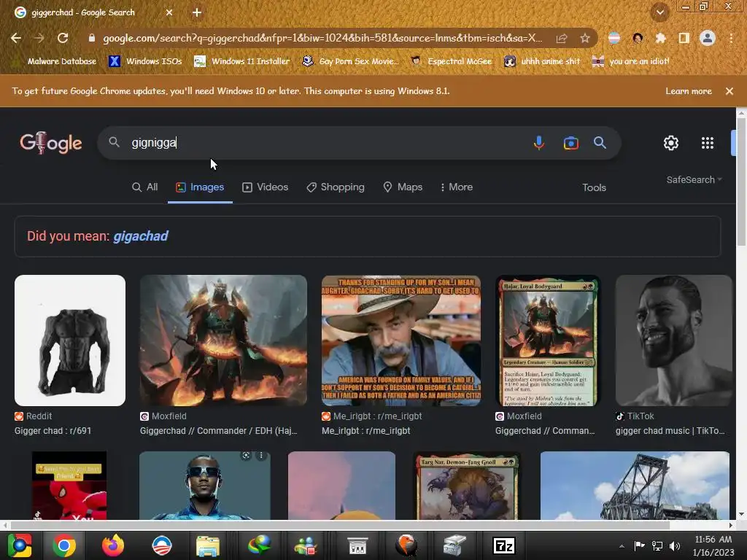
Task: Open Chrome's three-dot menu
Action: coord(731,38)
